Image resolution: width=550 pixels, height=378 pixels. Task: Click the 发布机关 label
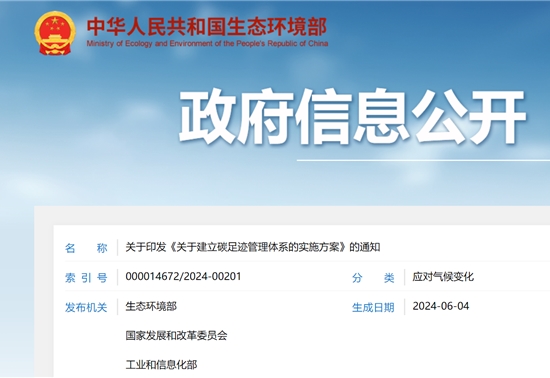point(86,308)
